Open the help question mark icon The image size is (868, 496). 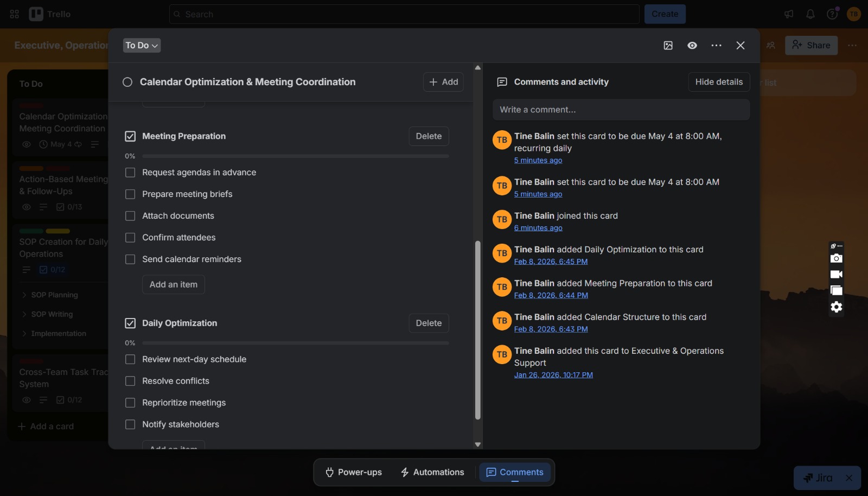point(832,14)
